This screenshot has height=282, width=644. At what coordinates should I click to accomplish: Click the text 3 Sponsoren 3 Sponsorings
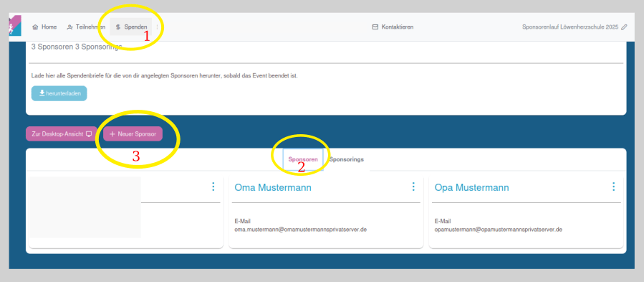click(77, 47)
